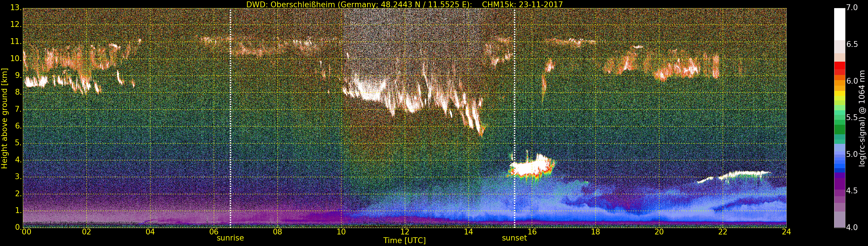
Task: Click the time axis tick label '22'
Action: [723, 232]
